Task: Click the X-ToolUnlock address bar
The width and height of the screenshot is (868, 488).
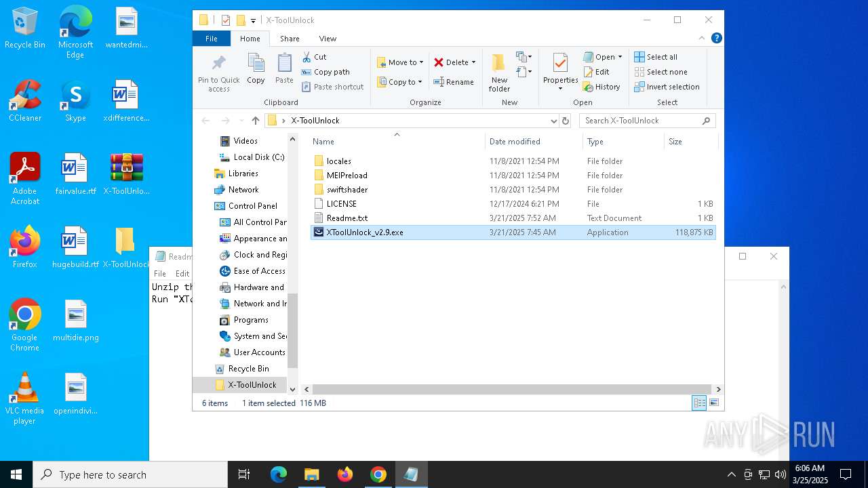Action: pos(412,121)
